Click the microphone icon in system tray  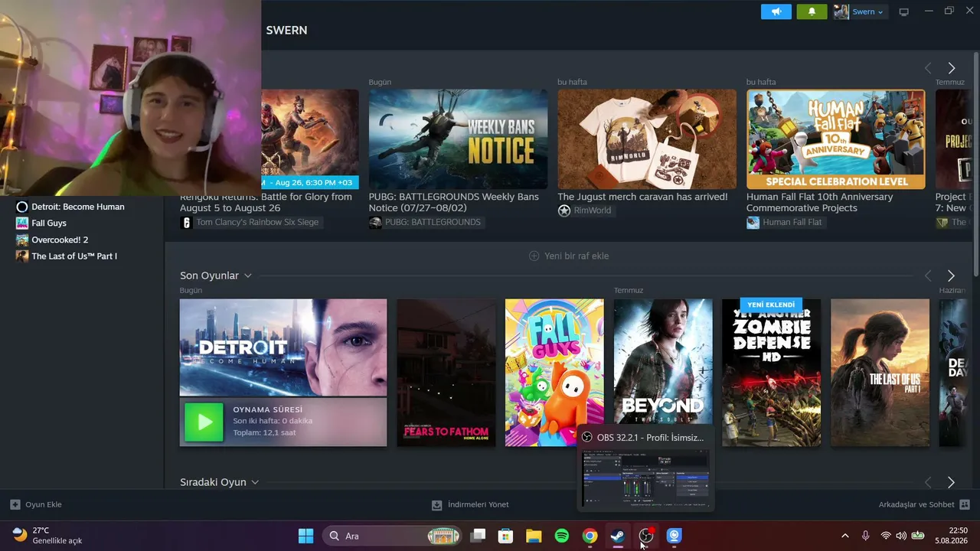click(865, 536)
